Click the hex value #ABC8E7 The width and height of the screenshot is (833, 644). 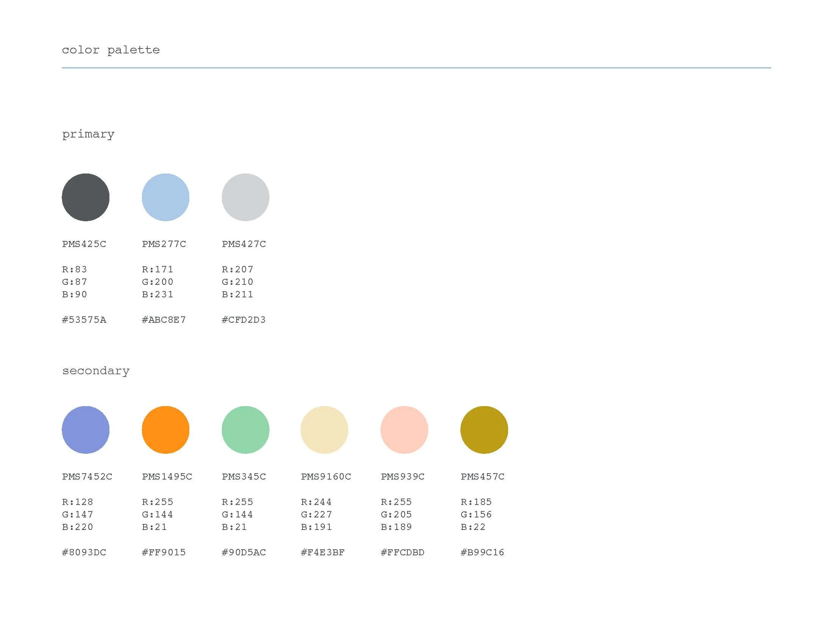[164, 320]
